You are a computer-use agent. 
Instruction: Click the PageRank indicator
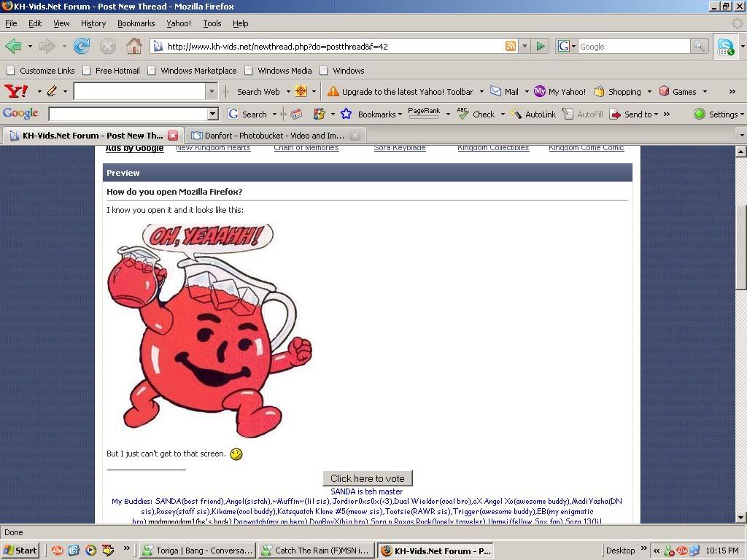coord(424,113)
